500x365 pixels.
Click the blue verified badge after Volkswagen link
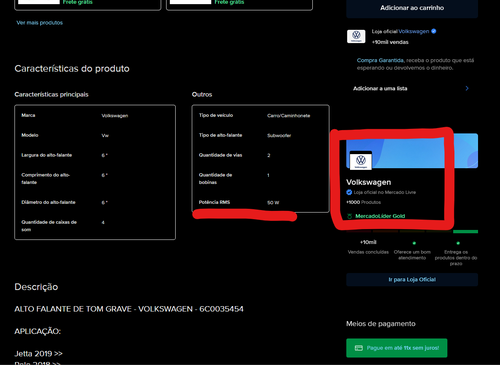point(434,31)
